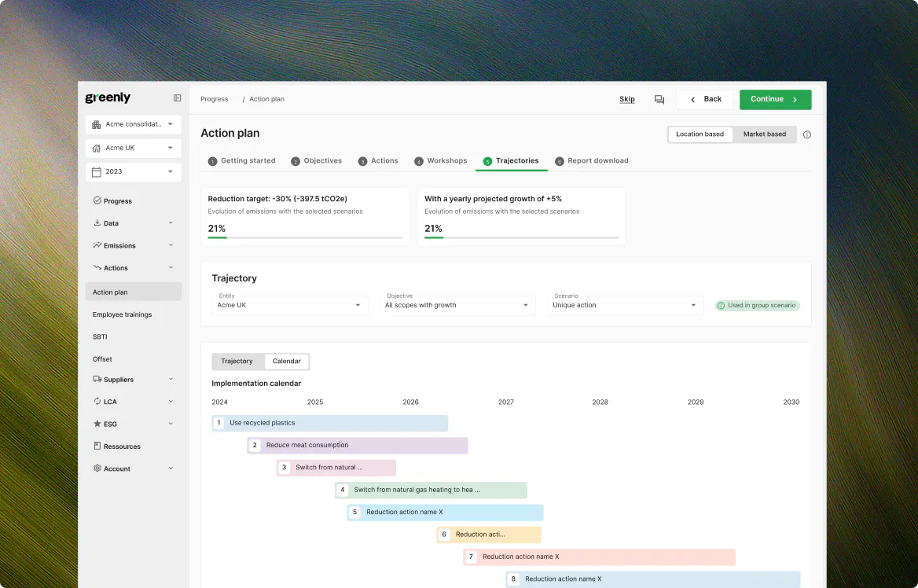Open the Scenario dropdown Unique action
This screenshot has height=588, width=918.
pos(625,305)
